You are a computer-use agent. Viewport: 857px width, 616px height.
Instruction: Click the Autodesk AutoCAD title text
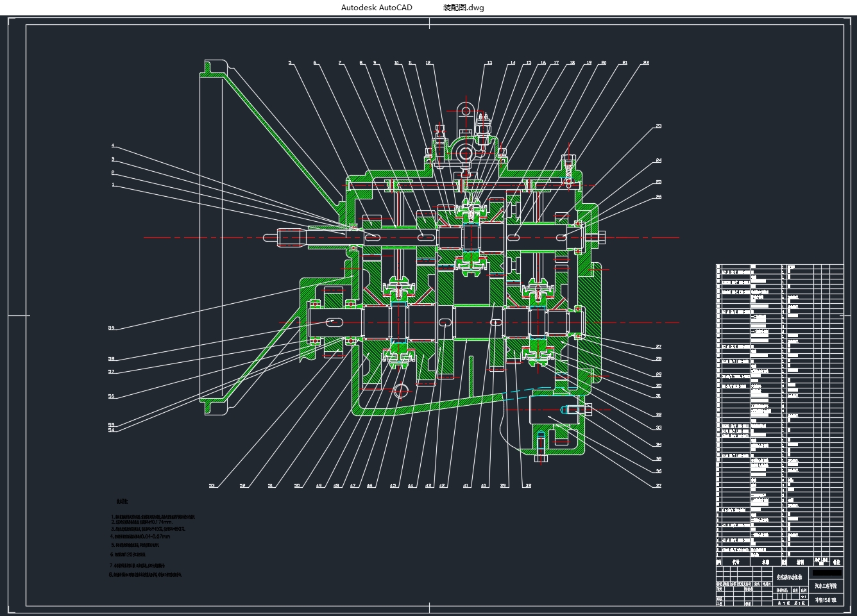click(377, 8)
